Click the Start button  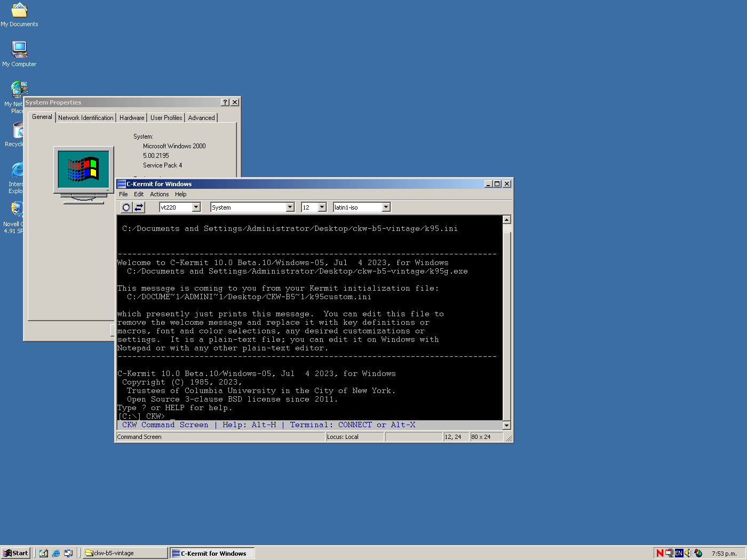pyautogui.click(x=15, y=553)
